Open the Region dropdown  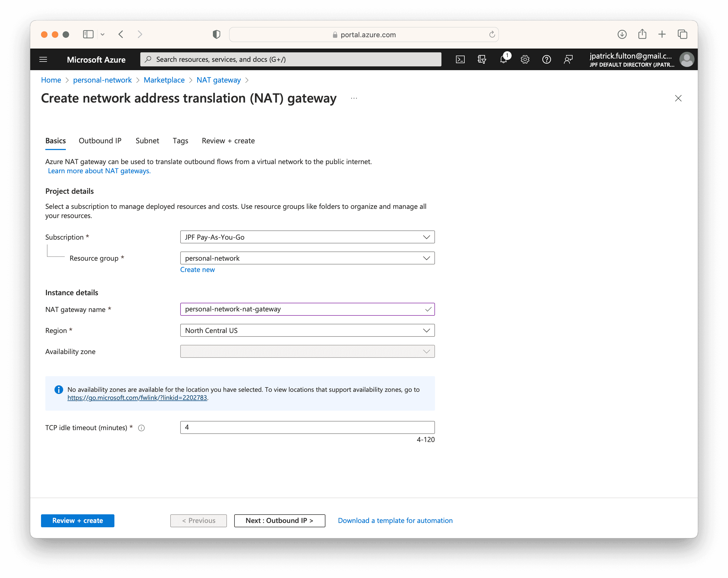(x=307, y=331)
